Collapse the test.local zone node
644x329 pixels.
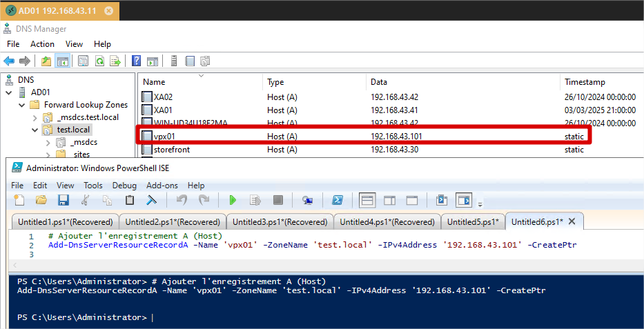tap(35, 130)
